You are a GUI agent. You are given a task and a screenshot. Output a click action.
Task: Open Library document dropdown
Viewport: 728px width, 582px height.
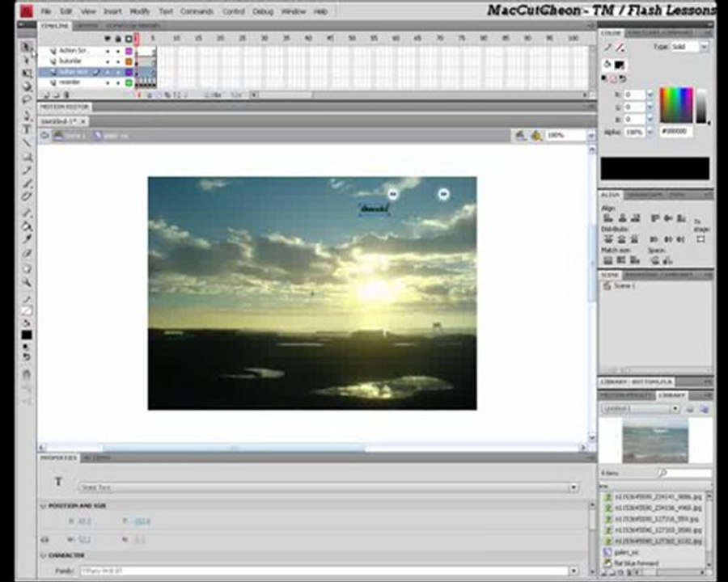click(641, 409)
